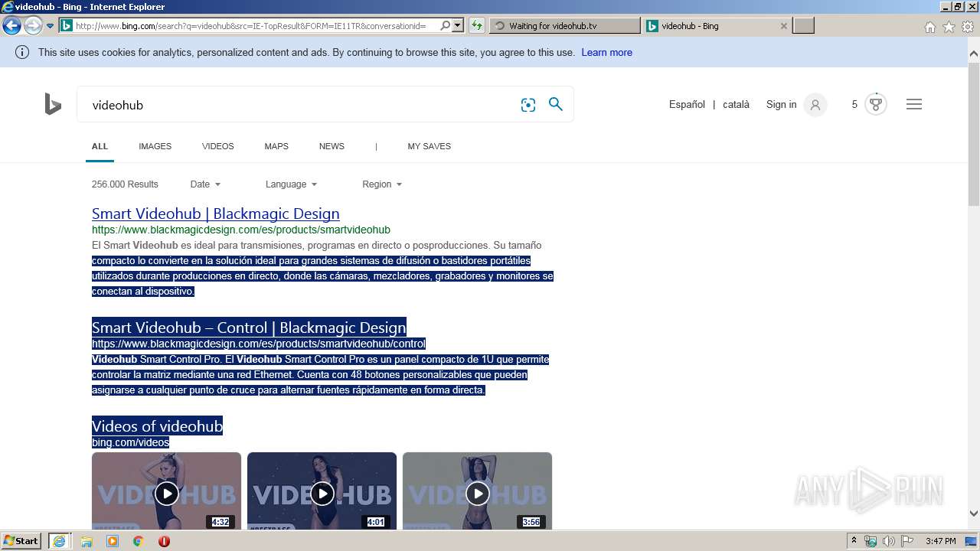Click the browser Back arrow button
The image size is (980, 551).
11,26
